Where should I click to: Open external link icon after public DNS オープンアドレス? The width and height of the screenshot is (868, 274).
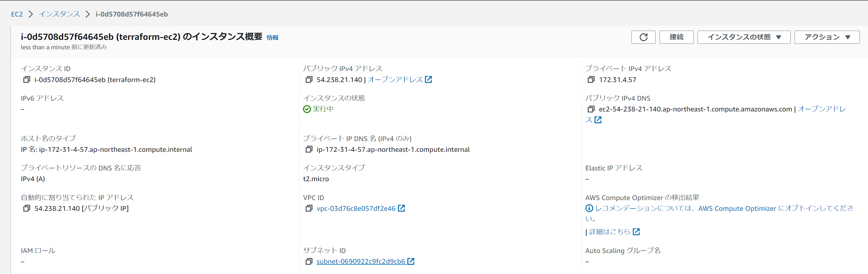click(x=598, y=120)
